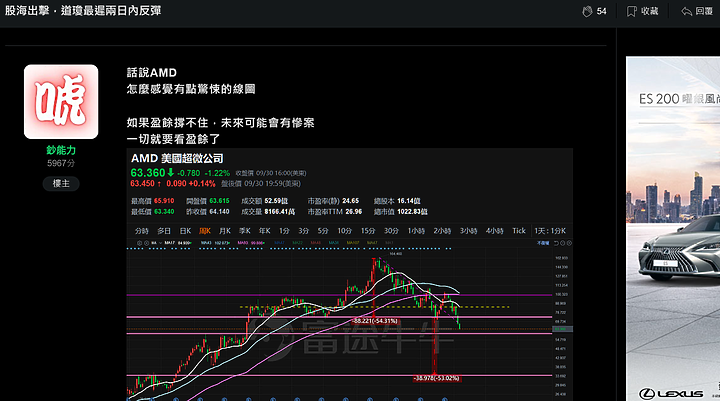The height and width of the screenshot is (401, 720).
Task: Select the 5分 interval tab
Action: [x=323, y=231]
